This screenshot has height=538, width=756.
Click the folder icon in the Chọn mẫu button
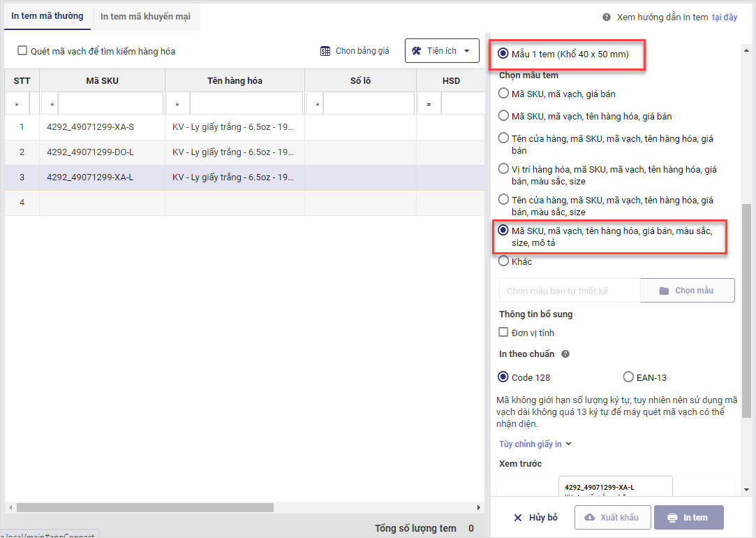[x=665, y=291]
